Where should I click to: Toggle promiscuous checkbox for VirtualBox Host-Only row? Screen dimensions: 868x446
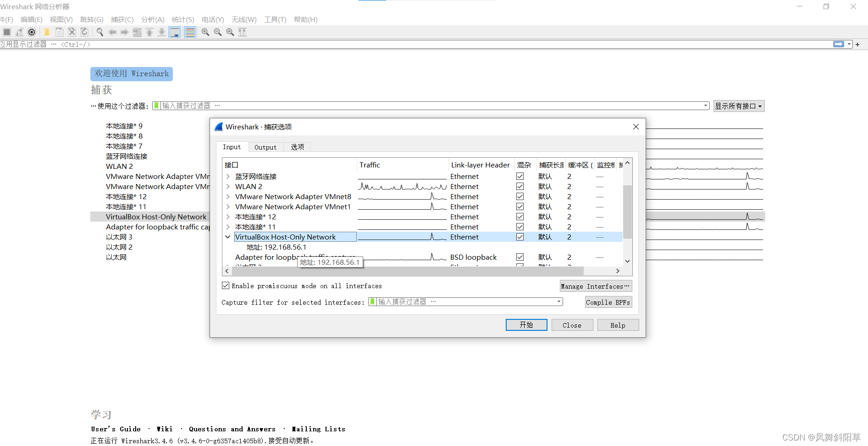520,237
